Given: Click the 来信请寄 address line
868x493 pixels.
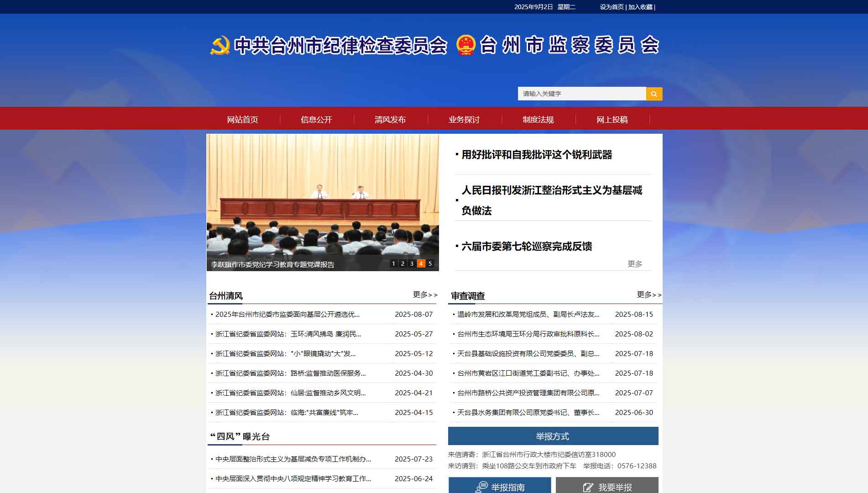Looking at the screenshot, I should [532, 455].
